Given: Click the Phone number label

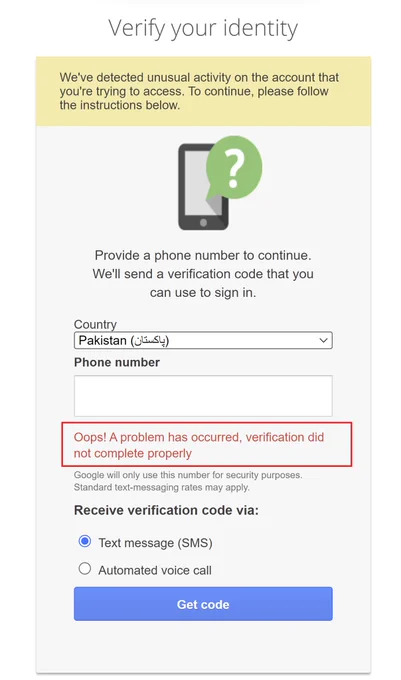Looking at the screenshot, I should pyautogui.click(x=117, y=362).
